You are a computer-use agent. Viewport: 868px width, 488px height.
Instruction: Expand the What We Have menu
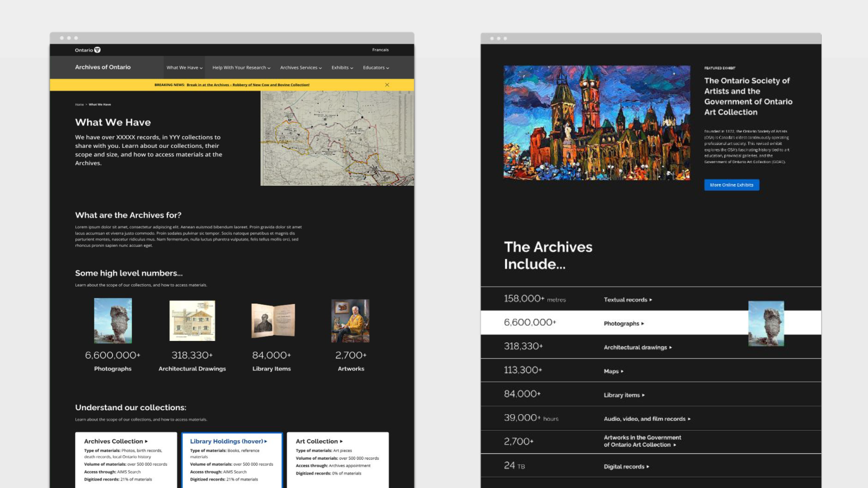point(184,68)
